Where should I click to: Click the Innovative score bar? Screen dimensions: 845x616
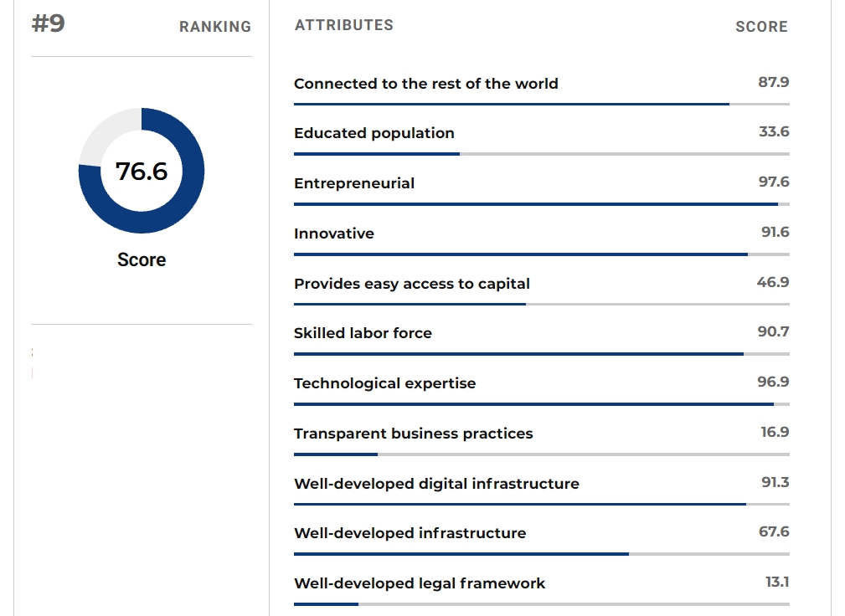click(x=542, y=254)
